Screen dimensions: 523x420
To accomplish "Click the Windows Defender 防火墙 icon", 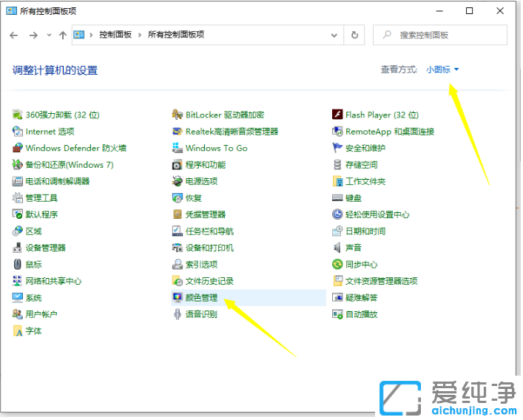I will (x=18, y=148).
